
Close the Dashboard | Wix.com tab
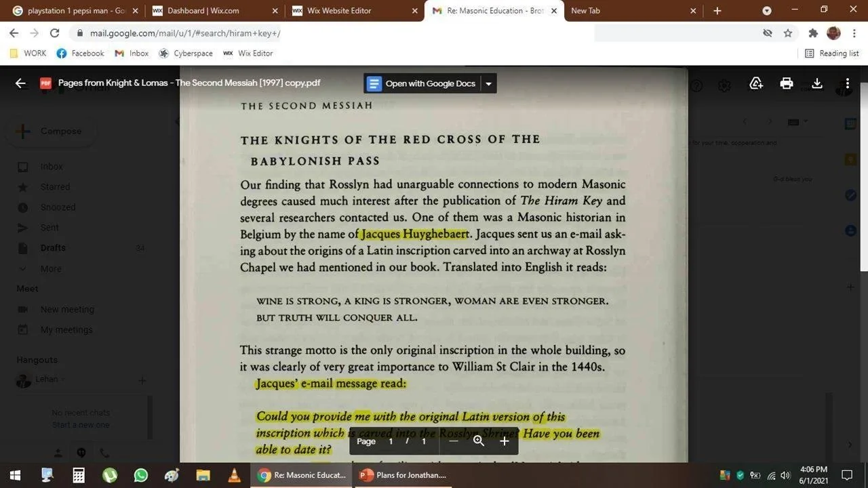coord(275,11)
